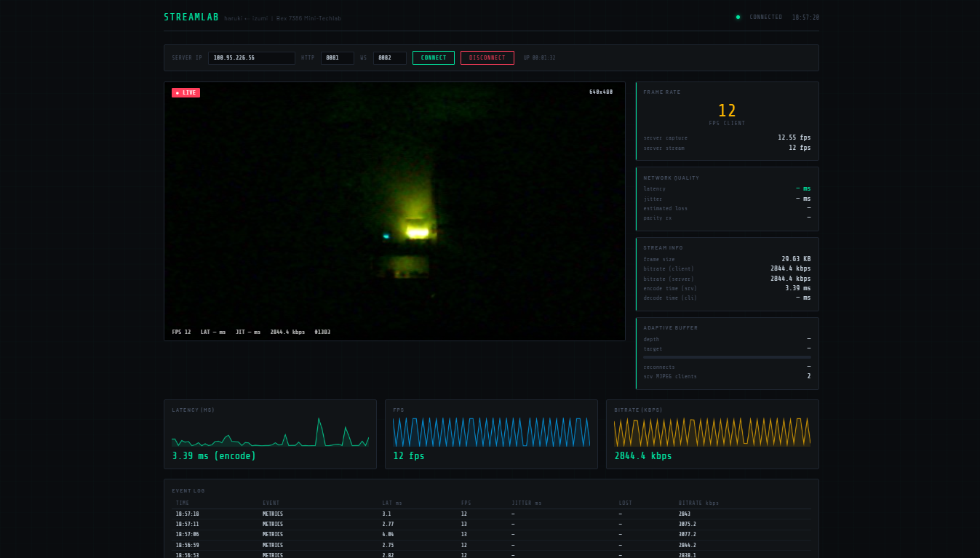Click the bitrate (client) 2844.4 kbps value
This screenshot has width=980, height=558.
click(x=791, y=268)
